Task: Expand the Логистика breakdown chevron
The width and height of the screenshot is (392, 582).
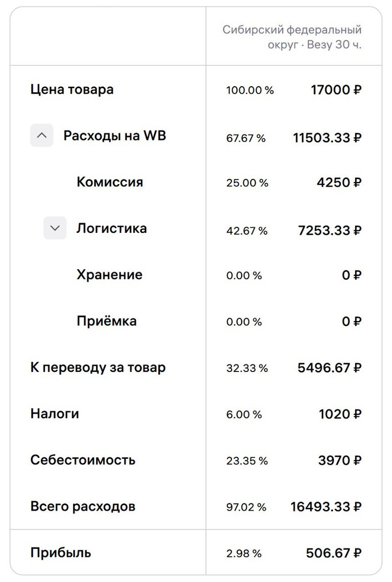Action: (55, 228)
